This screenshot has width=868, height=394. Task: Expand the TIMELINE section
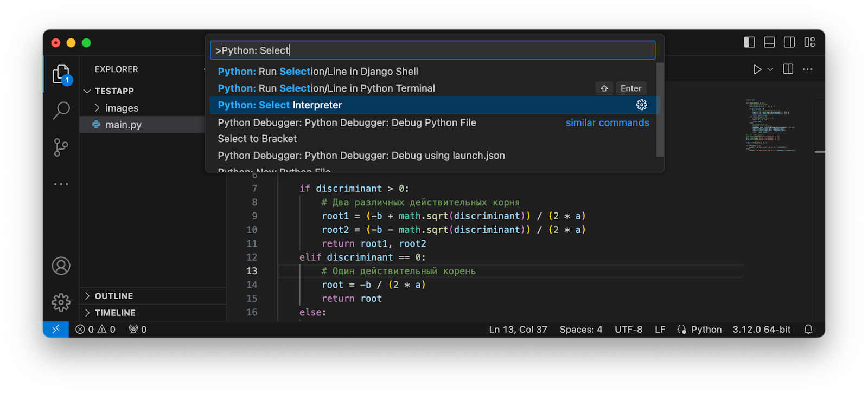click(153, 313)
